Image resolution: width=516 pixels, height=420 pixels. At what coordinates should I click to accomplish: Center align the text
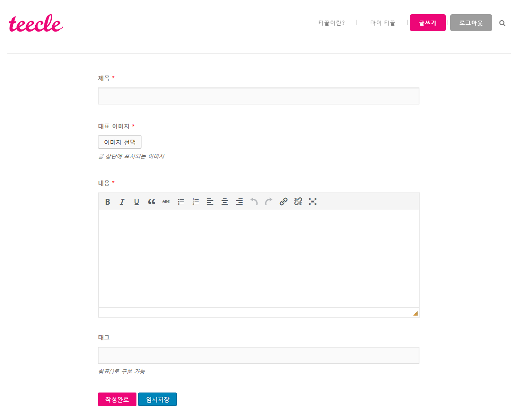click(x=225, y=202)
